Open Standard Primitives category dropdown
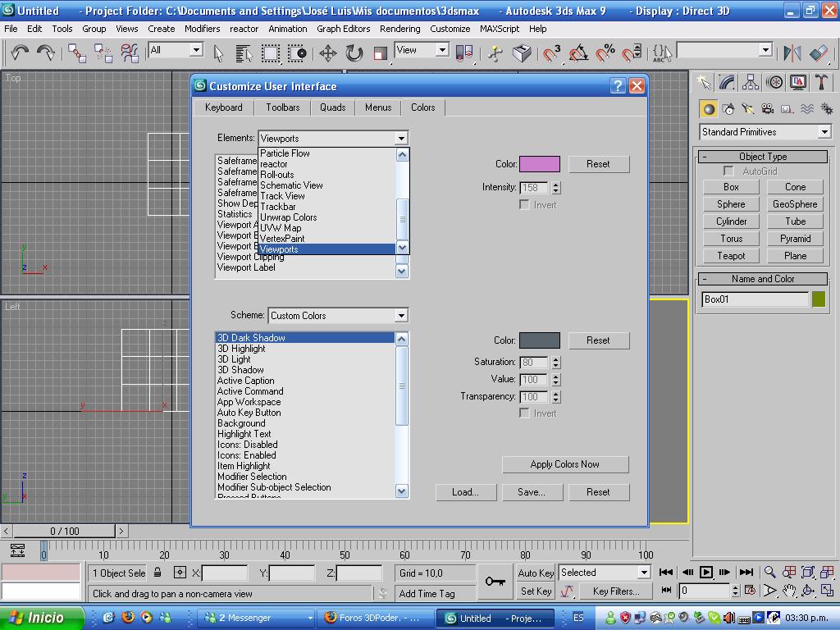The width and height of the screenshot is (840, 630). pos(765,132)
